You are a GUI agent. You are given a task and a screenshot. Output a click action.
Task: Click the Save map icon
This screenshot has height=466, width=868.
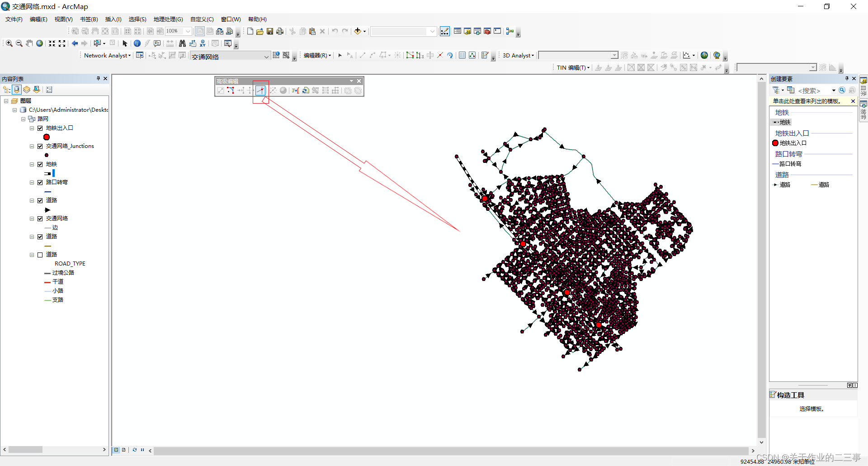pos(270,31)
